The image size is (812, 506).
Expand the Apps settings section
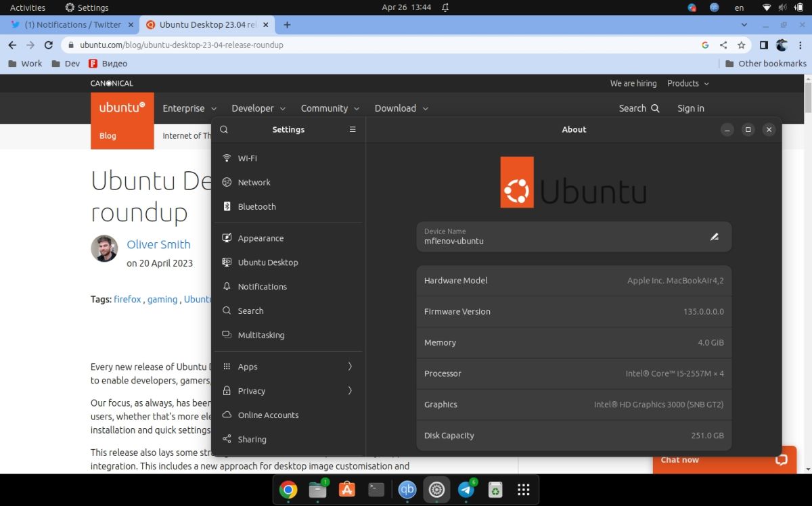(288, 367)
